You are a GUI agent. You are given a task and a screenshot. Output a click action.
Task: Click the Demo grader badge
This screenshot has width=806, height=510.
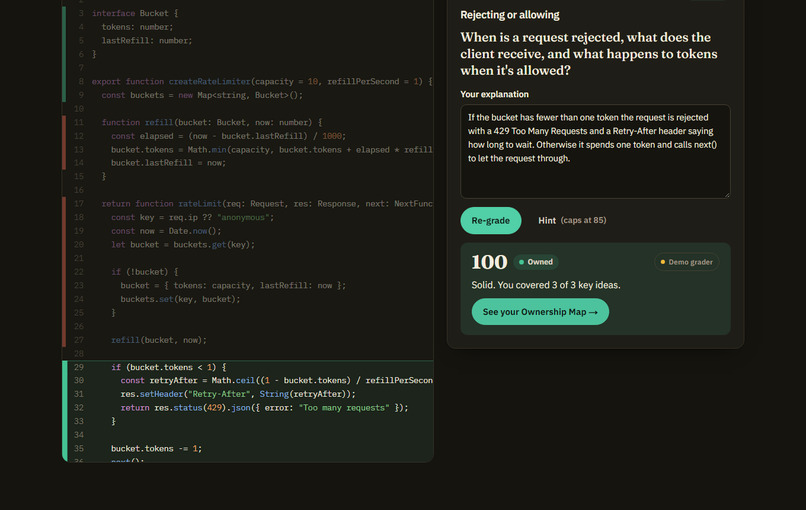686,262
